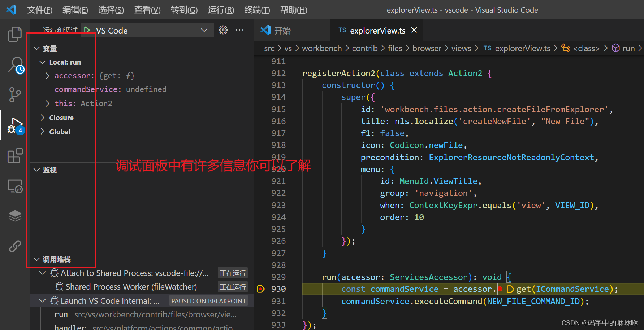The image size is (644, 330).
Task: Click the bug icon of Launch VS Code Internal
Action: tap(54, 300)
